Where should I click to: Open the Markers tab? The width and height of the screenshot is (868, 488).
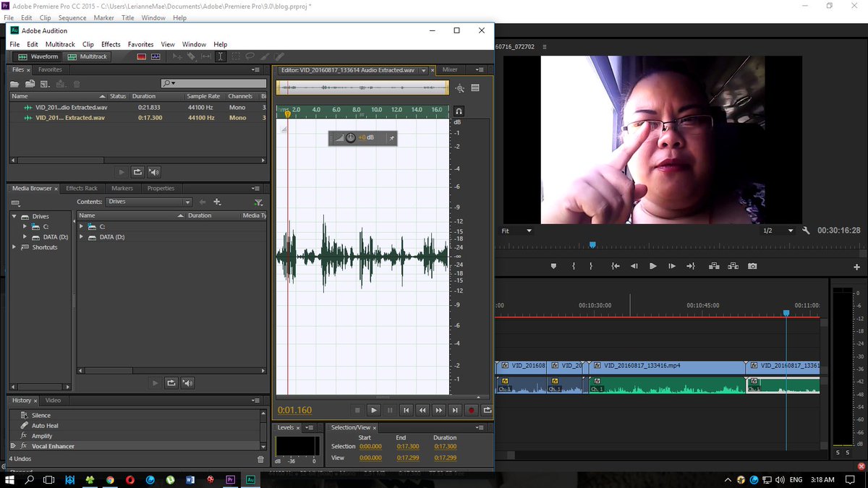(x=122, y=189)
